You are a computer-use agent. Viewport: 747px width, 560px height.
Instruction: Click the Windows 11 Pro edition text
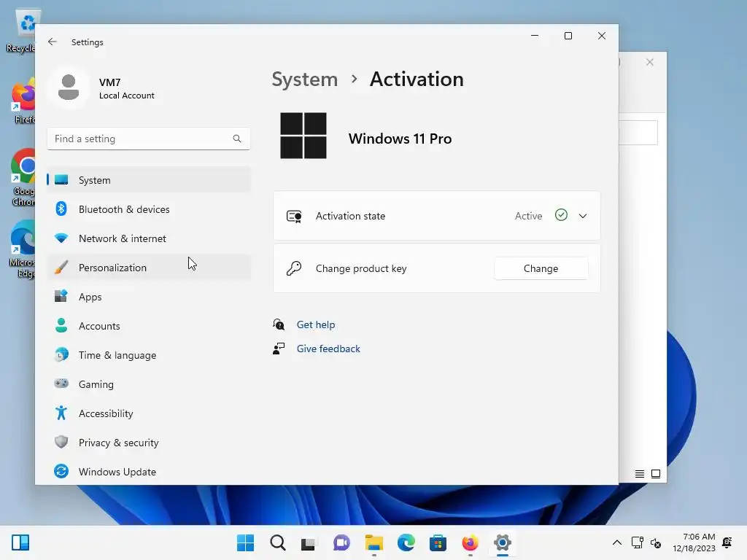[x=400, y=139]
